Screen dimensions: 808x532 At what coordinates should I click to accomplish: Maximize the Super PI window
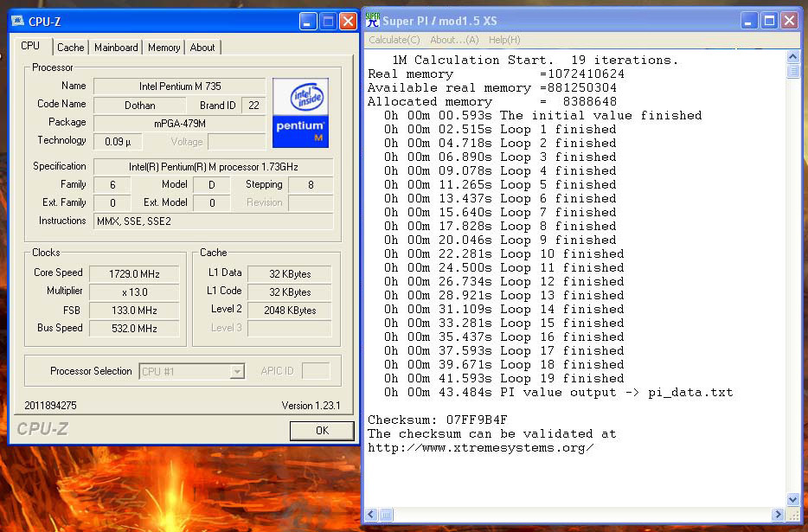click(769, 21)
